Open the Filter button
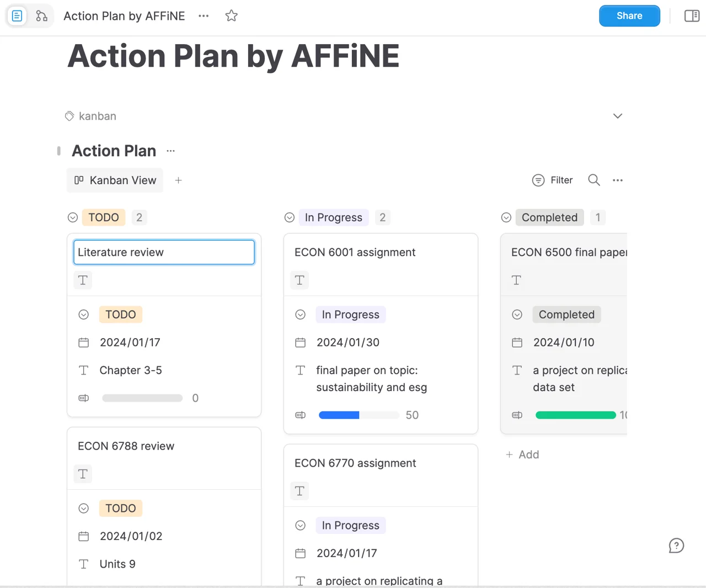Image resolution: width=706 pixels, height=588 pixels. (553, 180)
